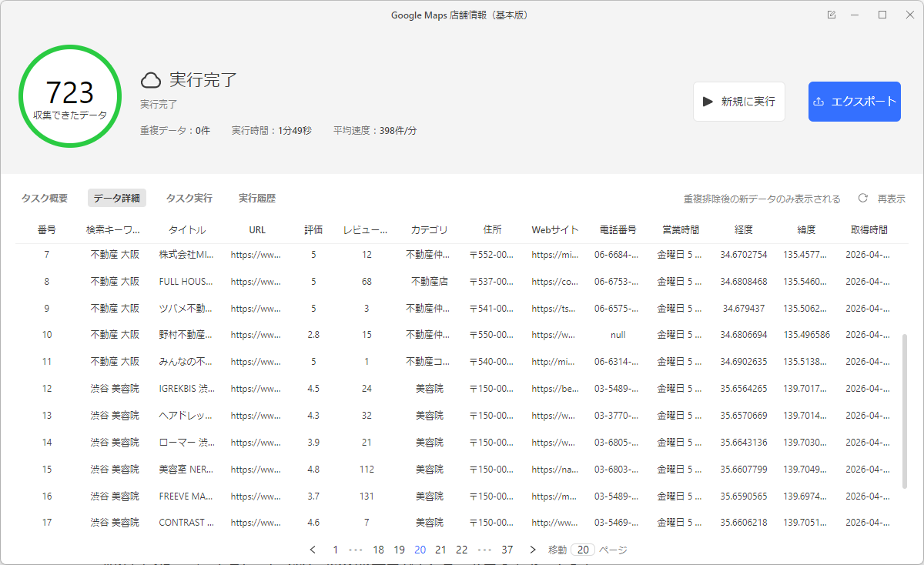Open the Web site URL in row 12
The width and height of the screenshot is (924, 565).
[554, 389]
